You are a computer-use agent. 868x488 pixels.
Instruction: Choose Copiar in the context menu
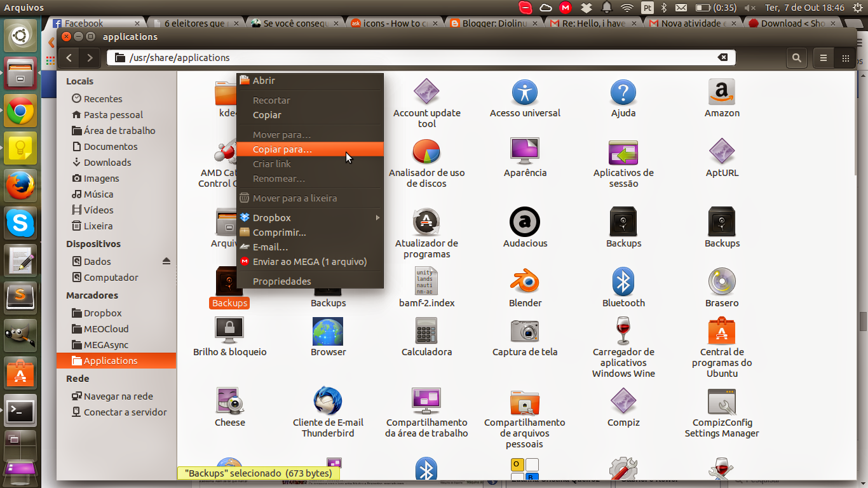click(310, 115)
